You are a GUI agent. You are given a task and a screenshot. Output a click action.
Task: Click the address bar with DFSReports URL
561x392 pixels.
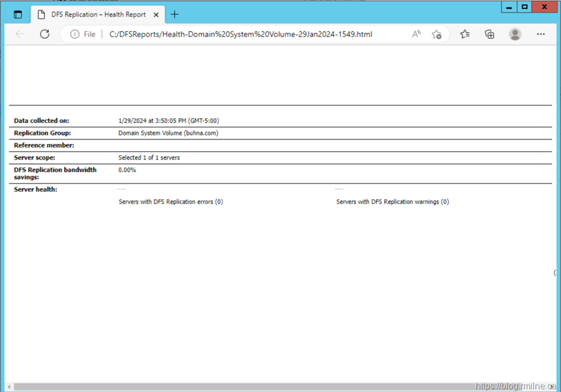coord(241,34)
